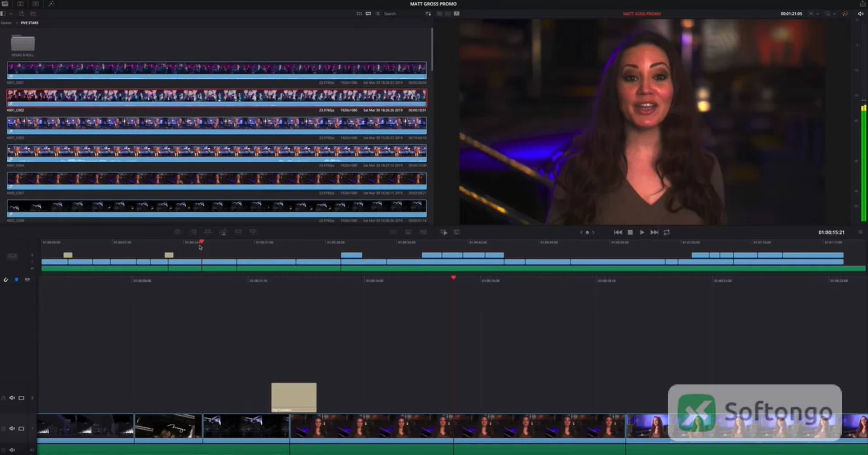The image size is (868, 455).
Task: Toggle the blue marker button
Action: pyautogui.click(x=17, y=280)
